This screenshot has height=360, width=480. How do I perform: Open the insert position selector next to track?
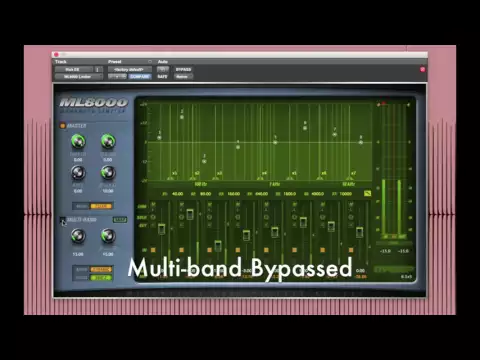pyautogui.click(x=98, y=69)
